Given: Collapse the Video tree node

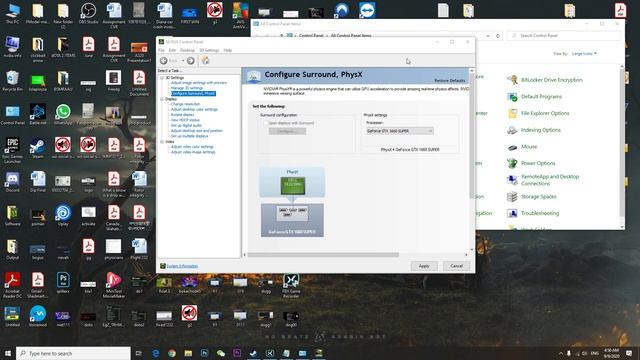Looking at the screenshot, I should coord(162,142).
